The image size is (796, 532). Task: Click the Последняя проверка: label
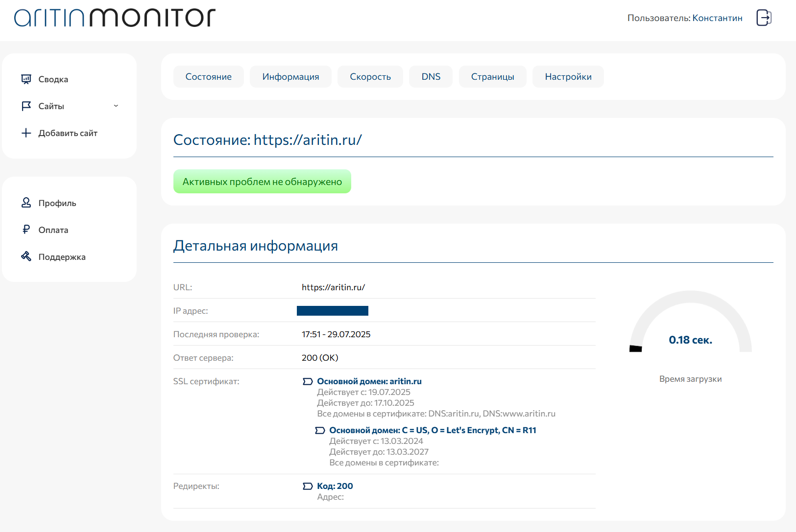coord(216,334)
